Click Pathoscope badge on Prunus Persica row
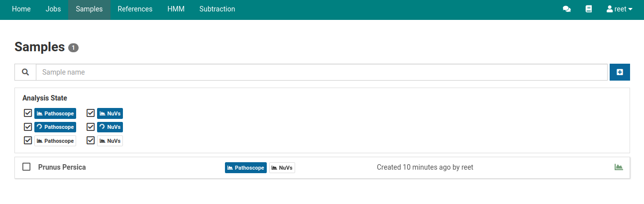Image resolution: width=644 pixels, height=204 pixels. [x=245, y=168]
